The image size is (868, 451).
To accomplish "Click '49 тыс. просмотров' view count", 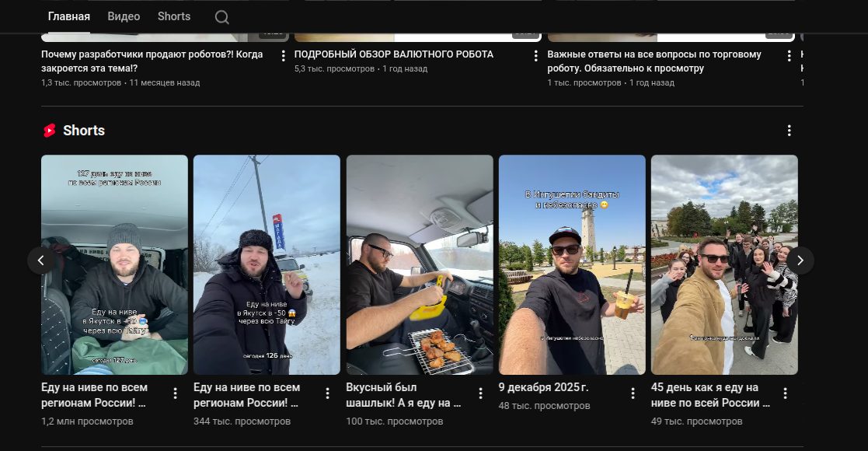I will [696, 421].
